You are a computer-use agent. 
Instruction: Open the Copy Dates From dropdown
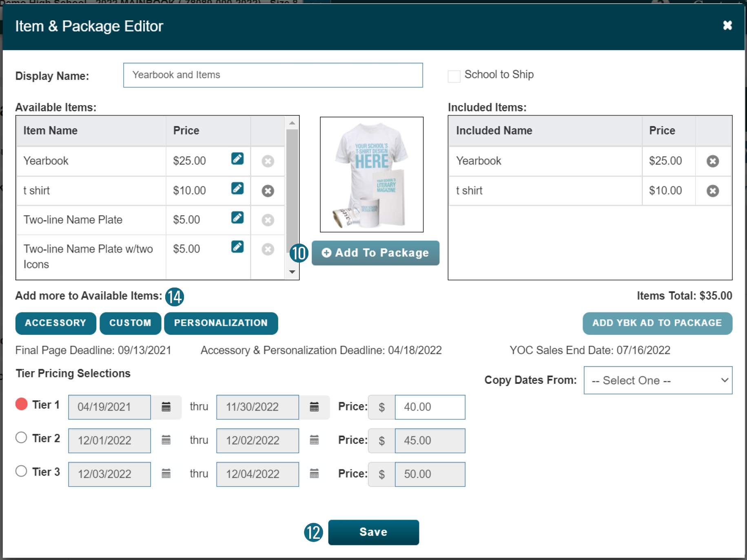point(658,380)
